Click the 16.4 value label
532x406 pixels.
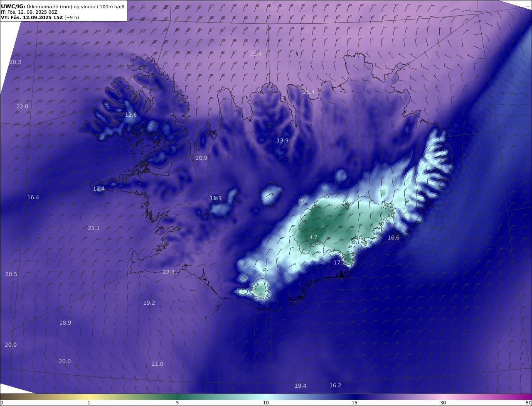(33, 198)
